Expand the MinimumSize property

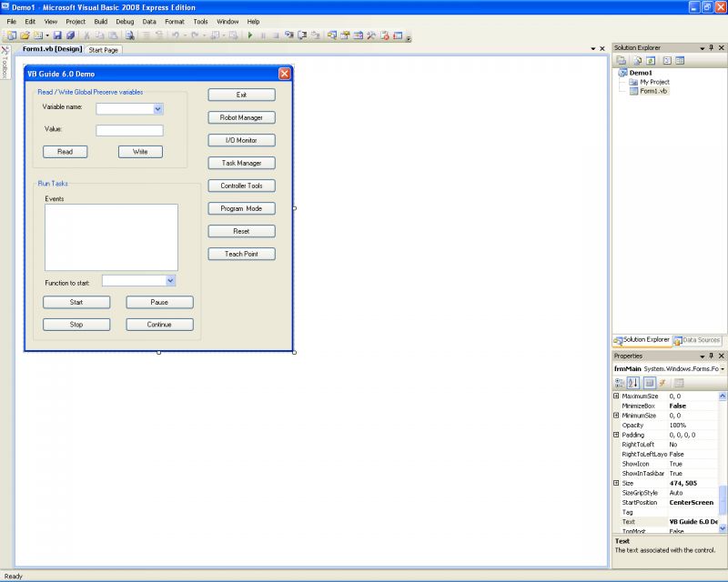(x=616, y=416)
